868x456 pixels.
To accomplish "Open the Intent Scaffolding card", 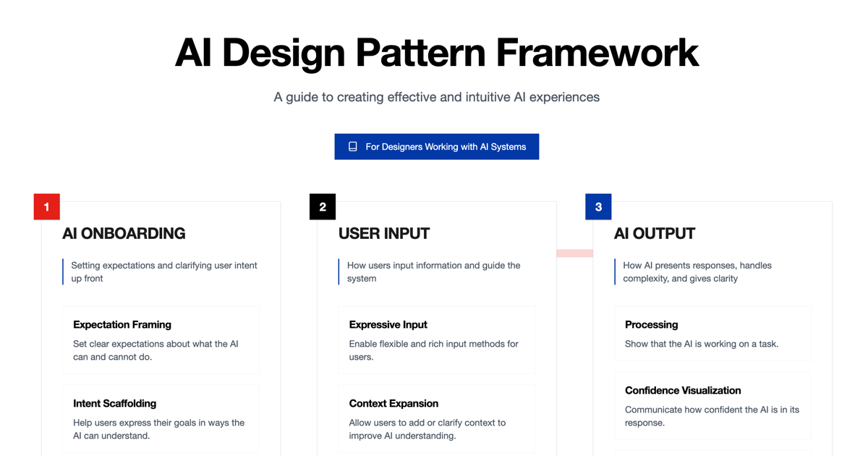I will (161, 419).
